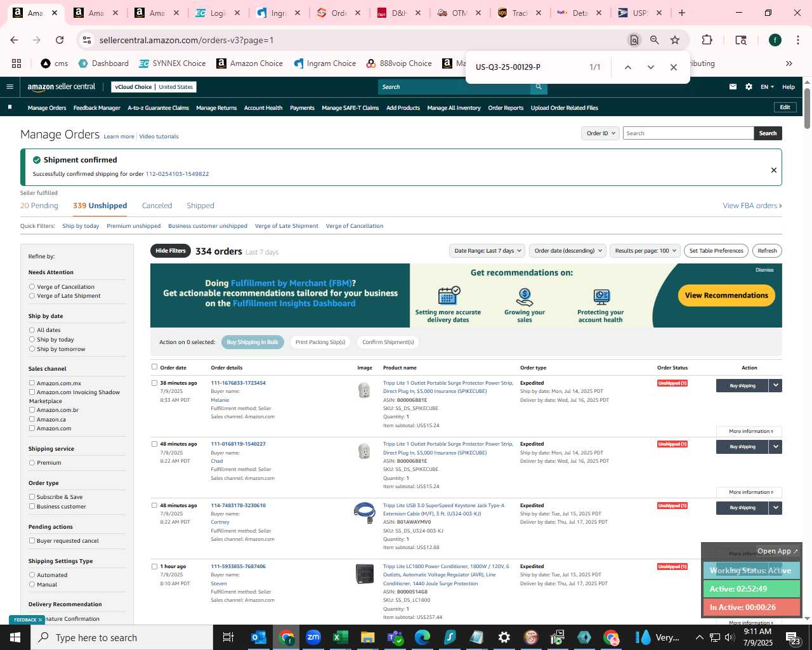The height and width of the screenshot is (650, 812).
Task: Click the Refresh orders button
Action: (x=767, y=251)
